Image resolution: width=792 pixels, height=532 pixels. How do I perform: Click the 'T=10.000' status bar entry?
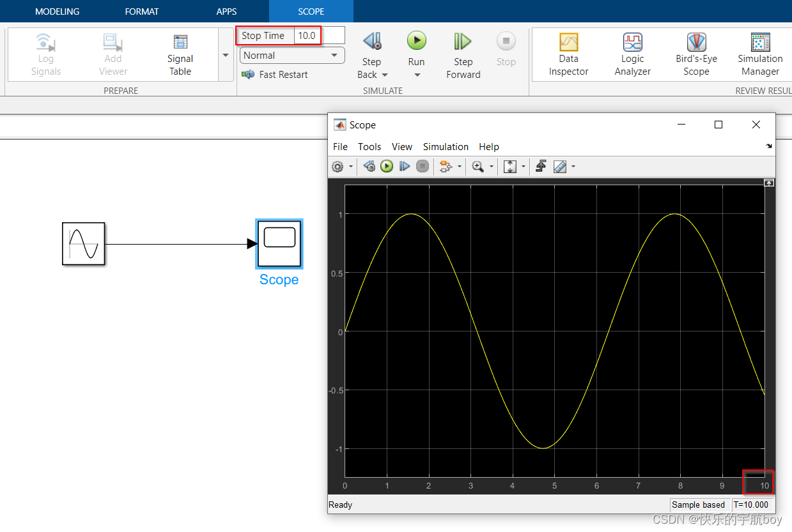pos(752,505)
